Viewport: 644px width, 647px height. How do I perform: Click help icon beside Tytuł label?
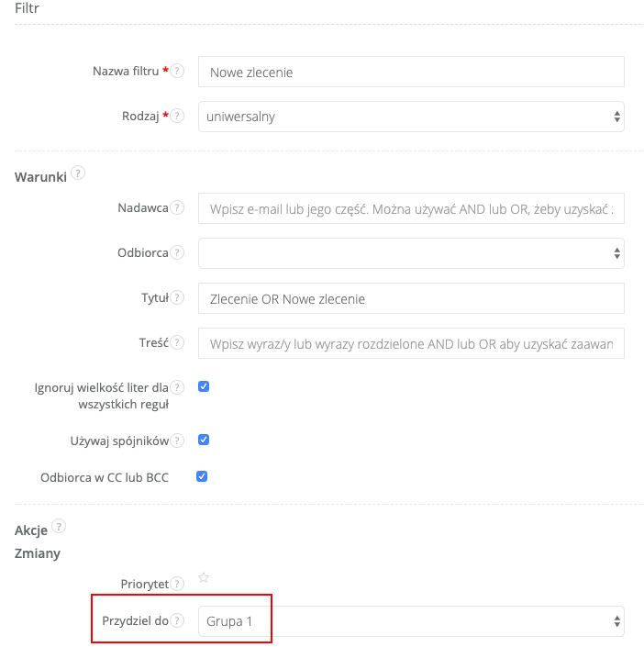coord(178,297)
